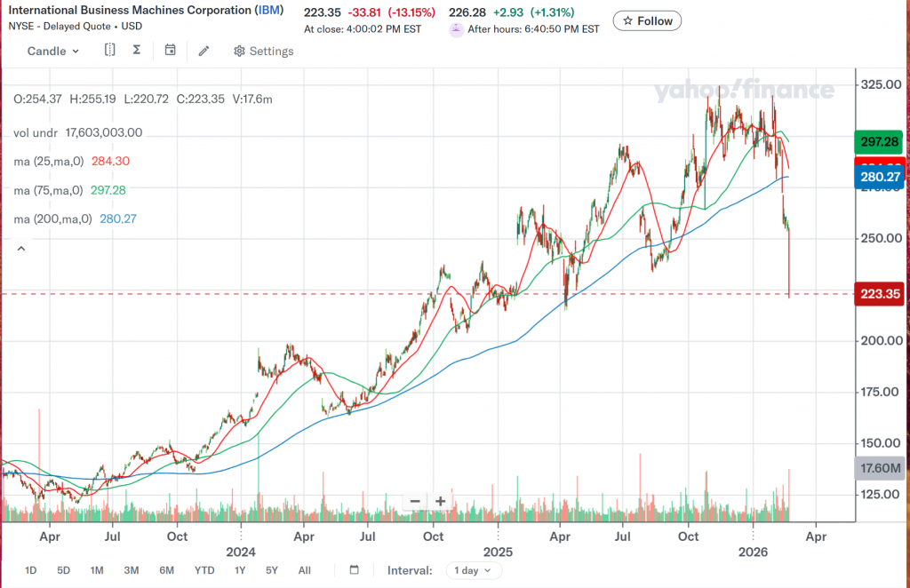Zoom in with the plus button
The image size is (910, 588).
point(440,501)
